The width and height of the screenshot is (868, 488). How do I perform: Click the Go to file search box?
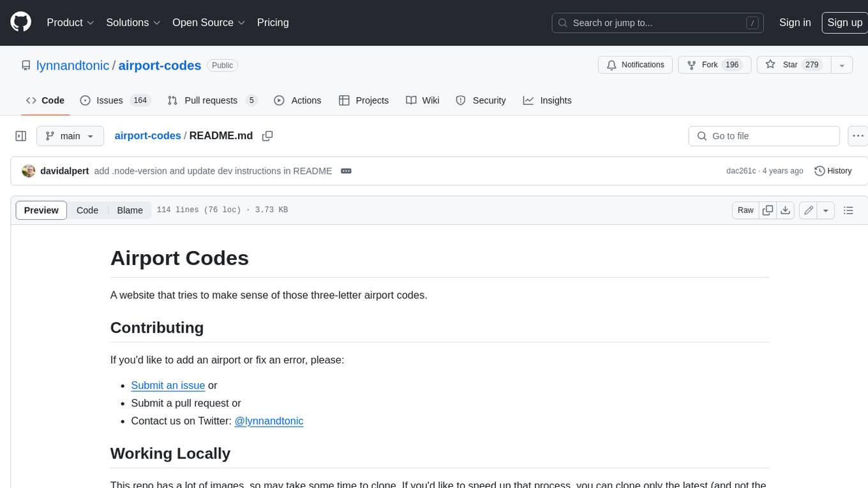764,136
